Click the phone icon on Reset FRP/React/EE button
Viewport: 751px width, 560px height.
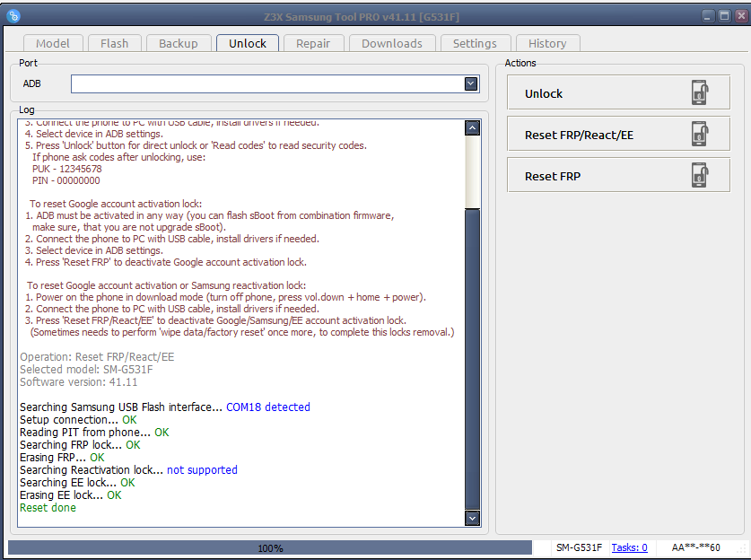[700, 134]
